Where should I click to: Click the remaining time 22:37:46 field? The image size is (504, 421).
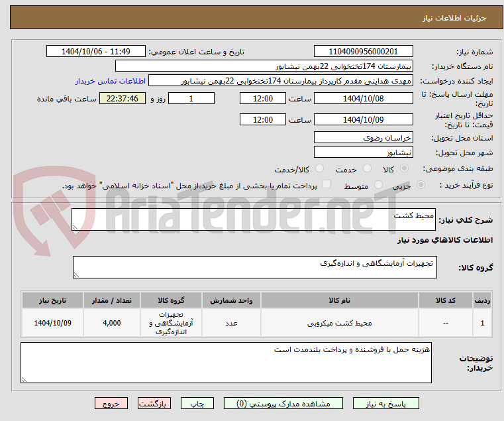pos(123,98)
